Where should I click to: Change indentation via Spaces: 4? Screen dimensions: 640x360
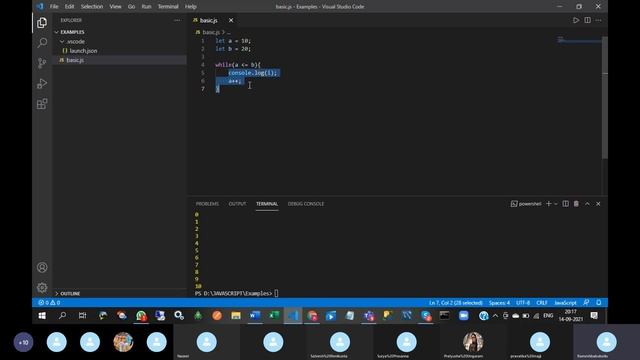[x=499, y=302]
